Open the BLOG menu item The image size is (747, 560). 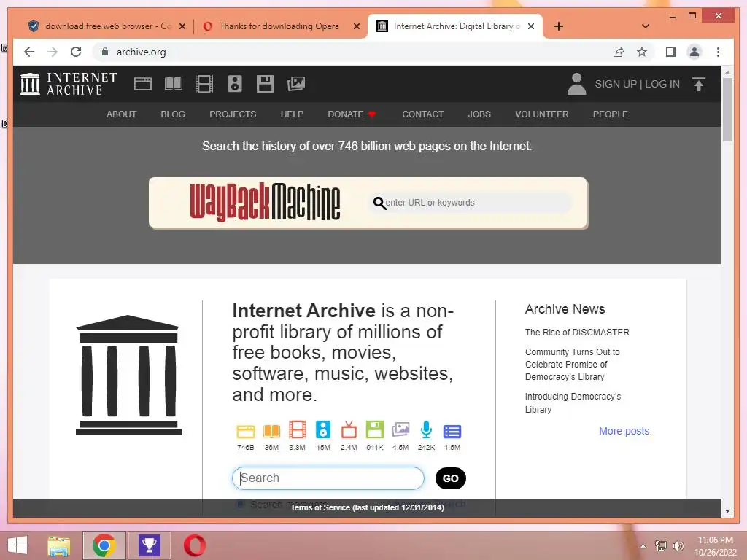coord(173,114)
